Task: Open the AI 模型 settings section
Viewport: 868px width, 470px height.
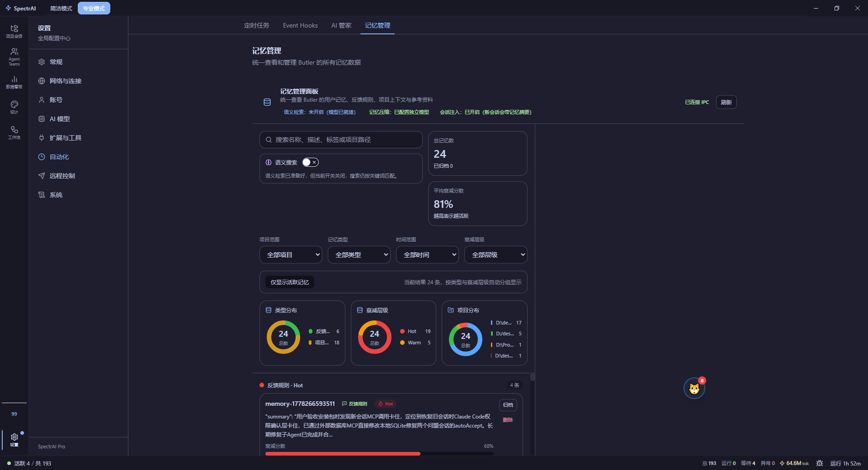Action: pos(78,119)
